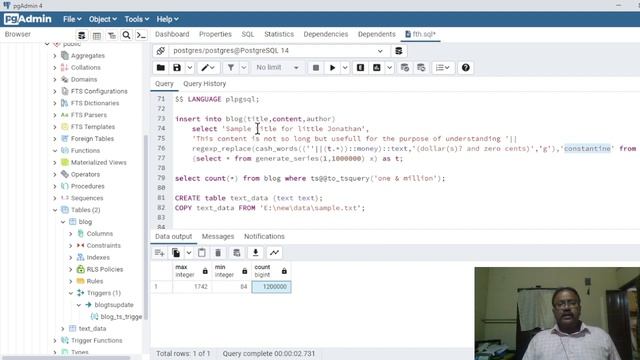This screenshot has width=640, height=360.
Task: Click browser Query Tool icon
Action: click(x=82, y=36)
